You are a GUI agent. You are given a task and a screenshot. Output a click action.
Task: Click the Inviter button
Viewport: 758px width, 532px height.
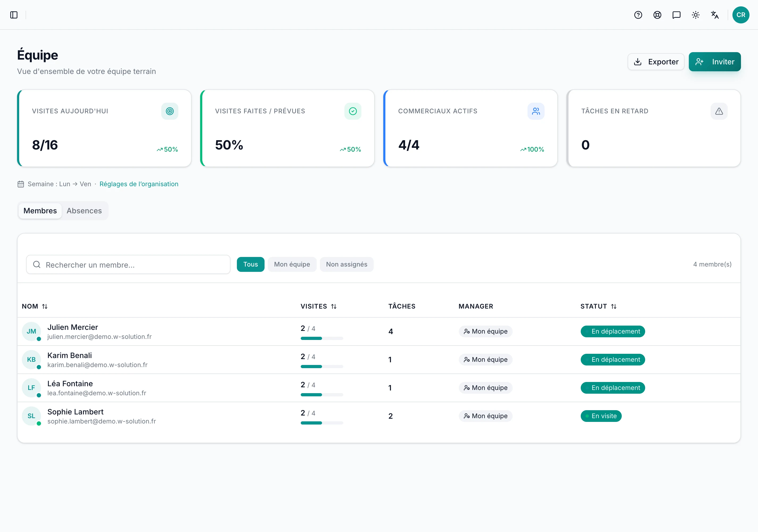point(715,62)
